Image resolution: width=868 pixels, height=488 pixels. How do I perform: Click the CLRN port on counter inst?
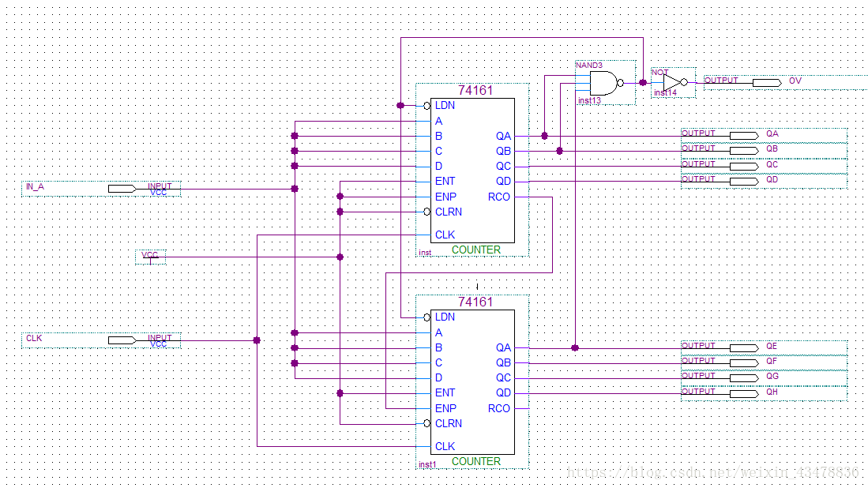(x=449, y=212)
